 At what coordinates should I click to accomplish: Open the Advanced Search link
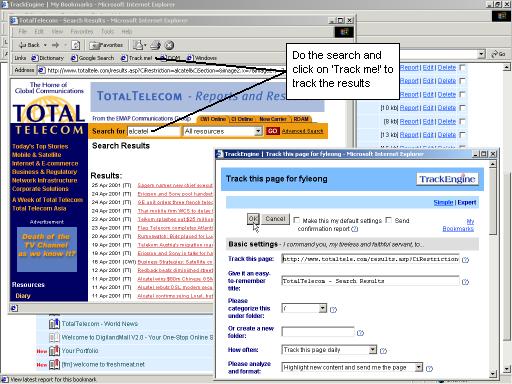click(x=302, y=131)
